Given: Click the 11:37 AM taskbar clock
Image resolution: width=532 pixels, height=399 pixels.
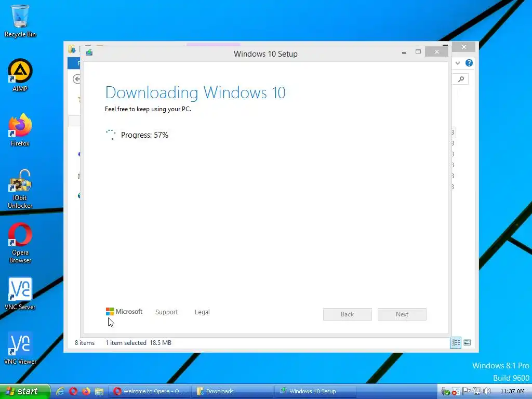Looking at the screenshot, I should (x=512, y=391).
